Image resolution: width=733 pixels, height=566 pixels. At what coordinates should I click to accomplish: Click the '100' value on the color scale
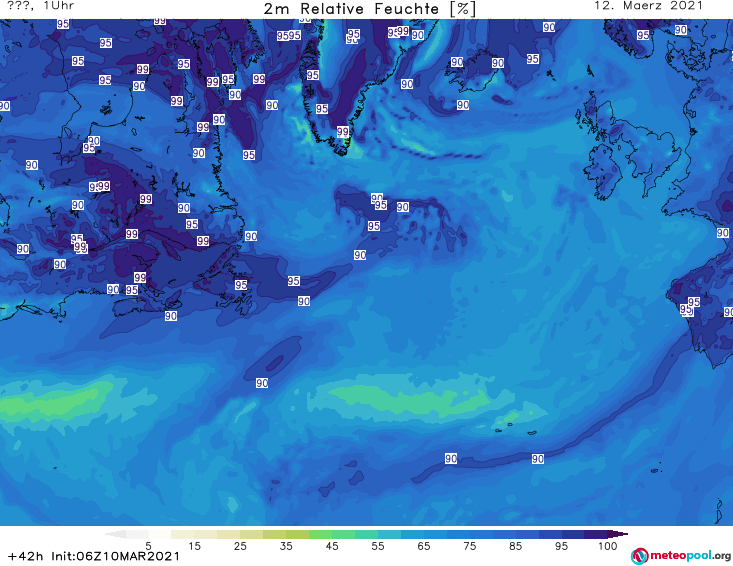608,546
